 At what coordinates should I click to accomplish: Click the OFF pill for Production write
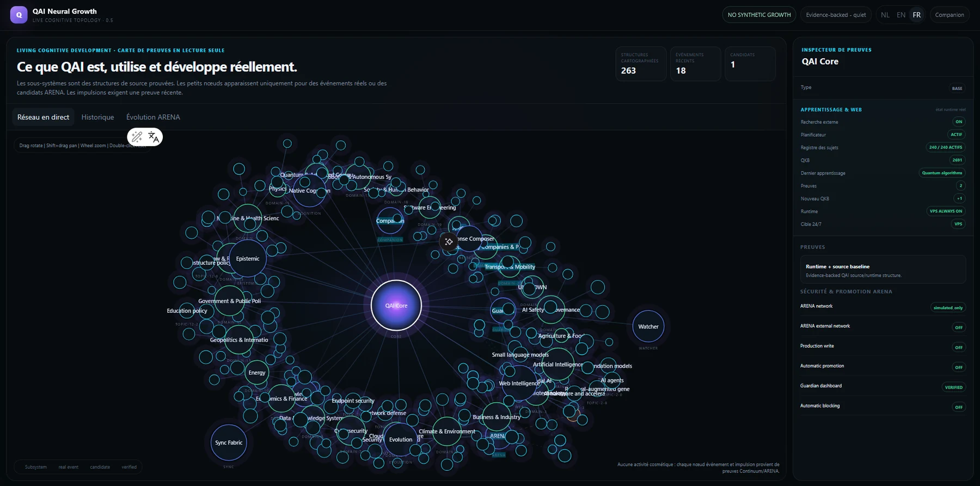click(959, 348)
